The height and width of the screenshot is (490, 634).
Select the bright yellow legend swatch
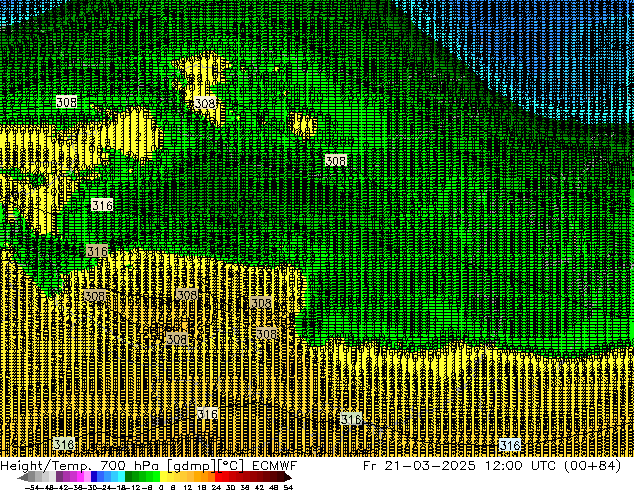[163, 477]
